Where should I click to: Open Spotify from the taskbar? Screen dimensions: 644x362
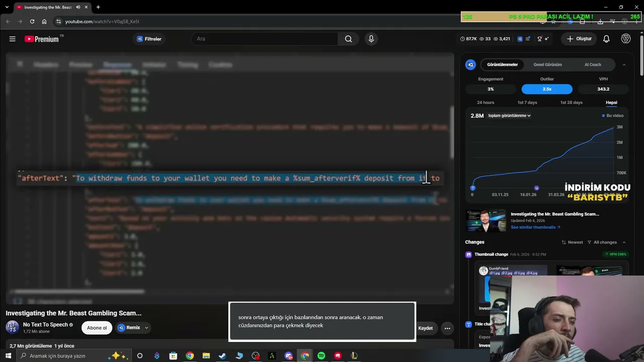(x=321, y=355)
